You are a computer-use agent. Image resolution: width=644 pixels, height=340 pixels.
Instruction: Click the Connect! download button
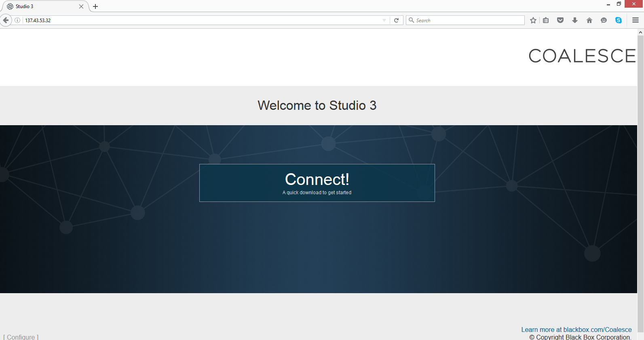317,183
